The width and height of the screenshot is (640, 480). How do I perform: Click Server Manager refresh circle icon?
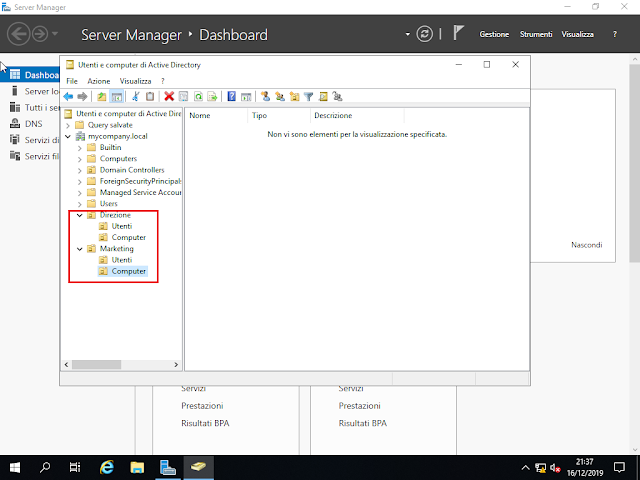(x=424, y=34)
